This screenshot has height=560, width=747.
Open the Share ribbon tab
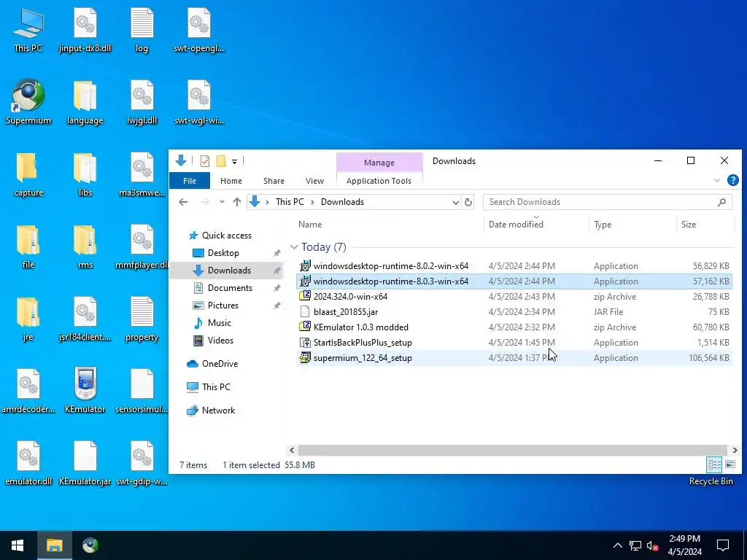point(274,181)
